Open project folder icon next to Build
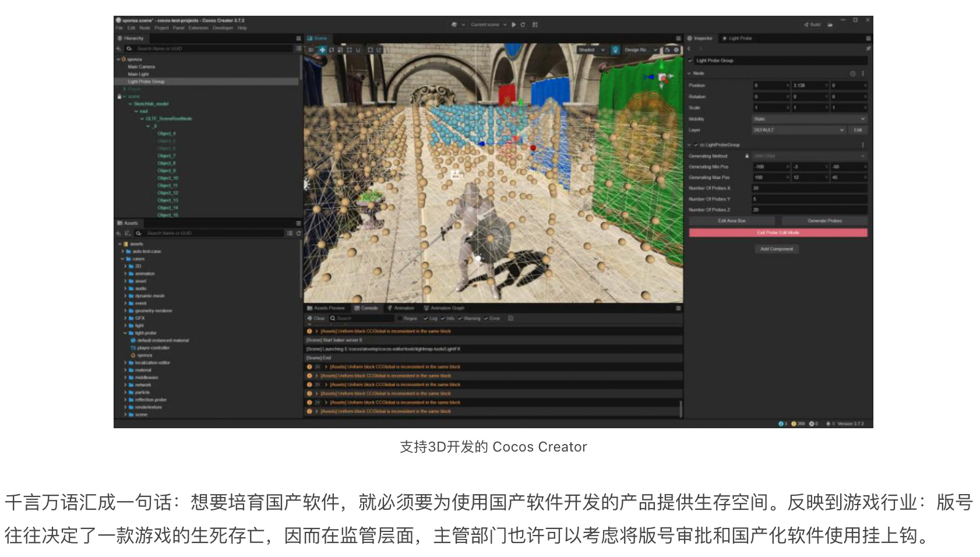980x557 pixels. coord(830,24)
